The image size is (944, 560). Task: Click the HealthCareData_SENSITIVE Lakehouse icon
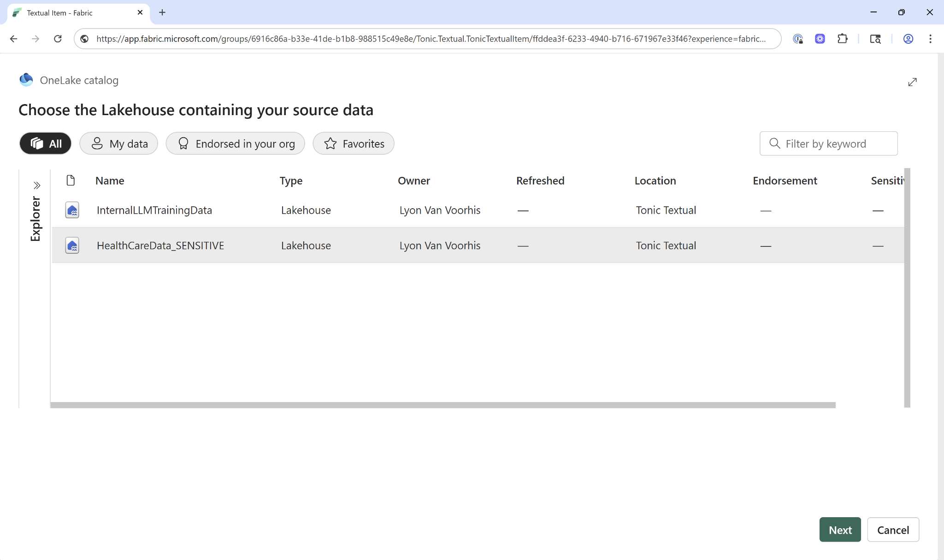tap(72, 245)
